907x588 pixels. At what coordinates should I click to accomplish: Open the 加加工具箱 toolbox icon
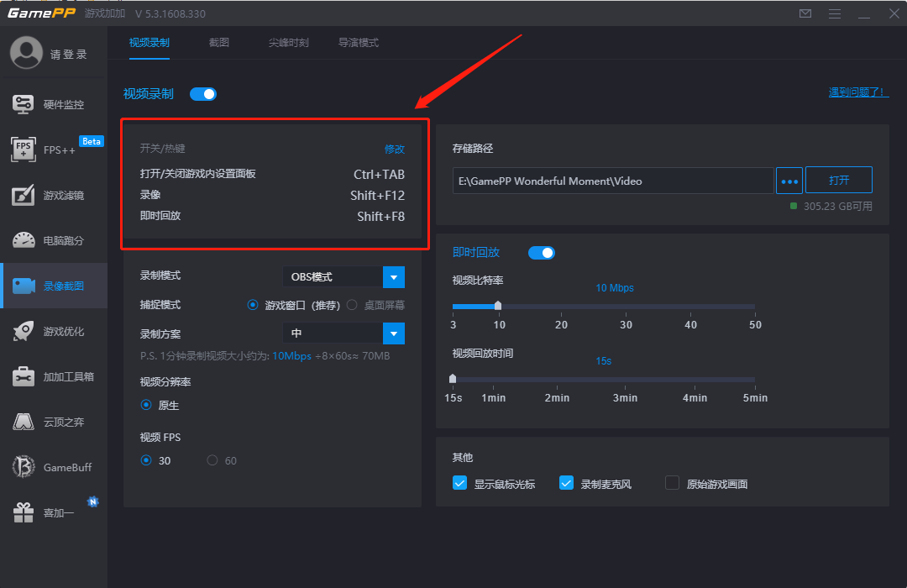pyautogui.click(x=24, y=376)
